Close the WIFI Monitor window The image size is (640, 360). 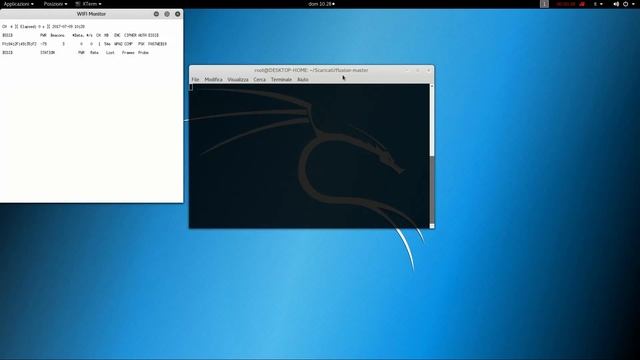(178, 14)
